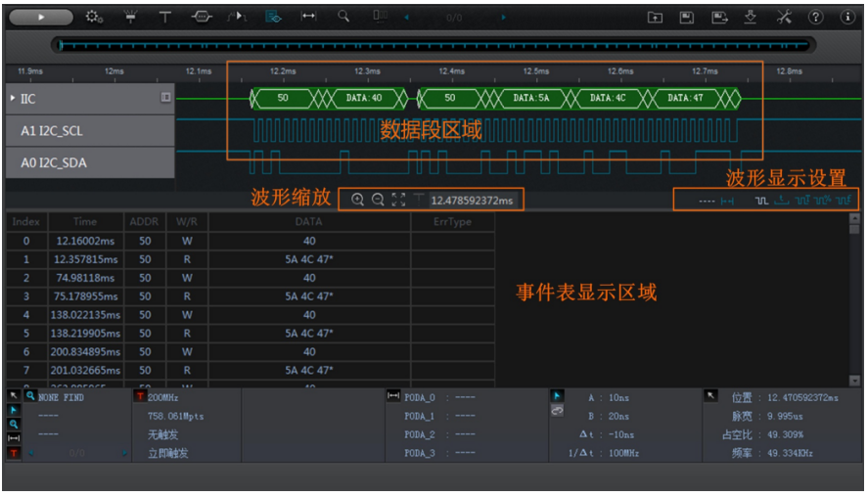Select event row with time 12.16002ms
The image size is (868, 497).
point(251,241)
